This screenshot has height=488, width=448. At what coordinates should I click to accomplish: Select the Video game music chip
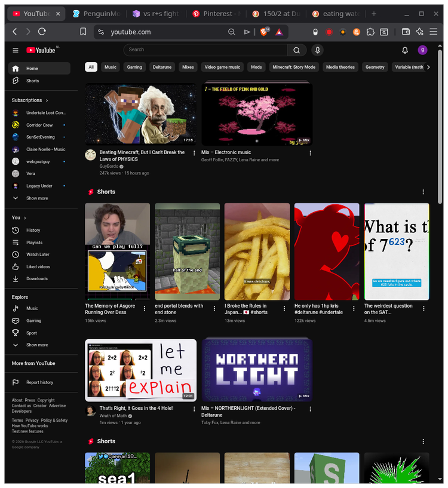click(x=222, y=67)
